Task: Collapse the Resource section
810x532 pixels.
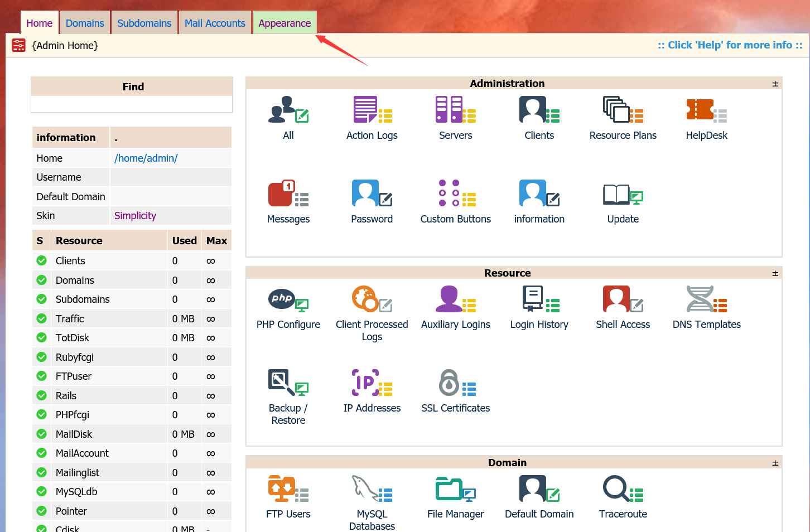Action: tap(775, 273)
